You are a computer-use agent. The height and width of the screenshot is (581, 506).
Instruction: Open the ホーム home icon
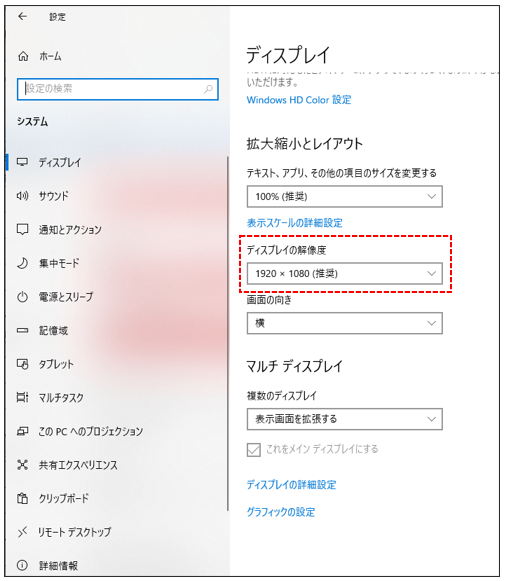click(x=23, y=56)
